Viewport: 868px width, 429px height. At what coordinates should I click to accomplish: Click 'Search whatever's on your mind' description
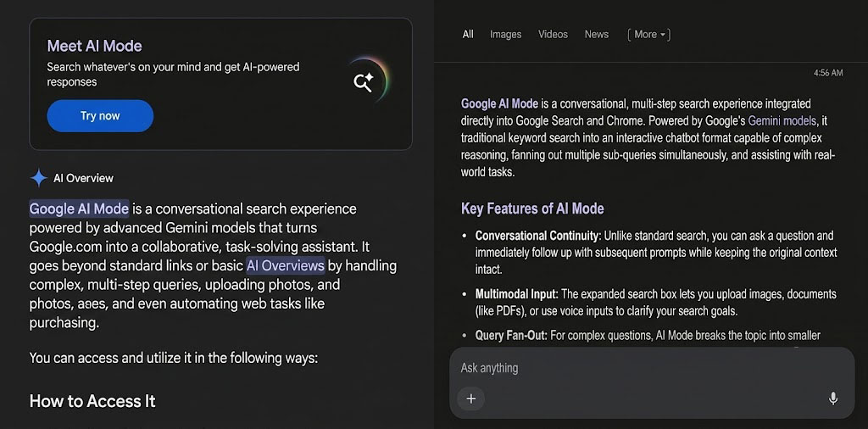(x=173, y=75)
